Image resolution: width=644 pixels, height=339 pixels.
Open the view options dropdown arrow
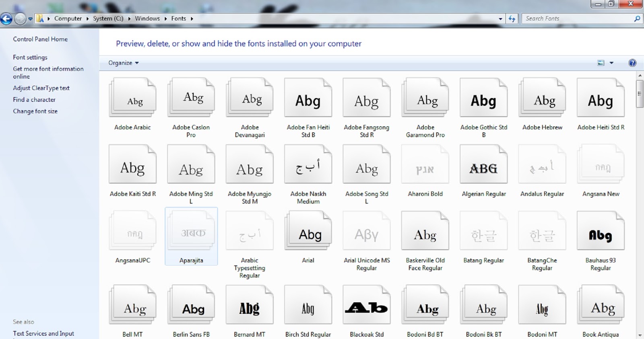click(x=611, y=63)
